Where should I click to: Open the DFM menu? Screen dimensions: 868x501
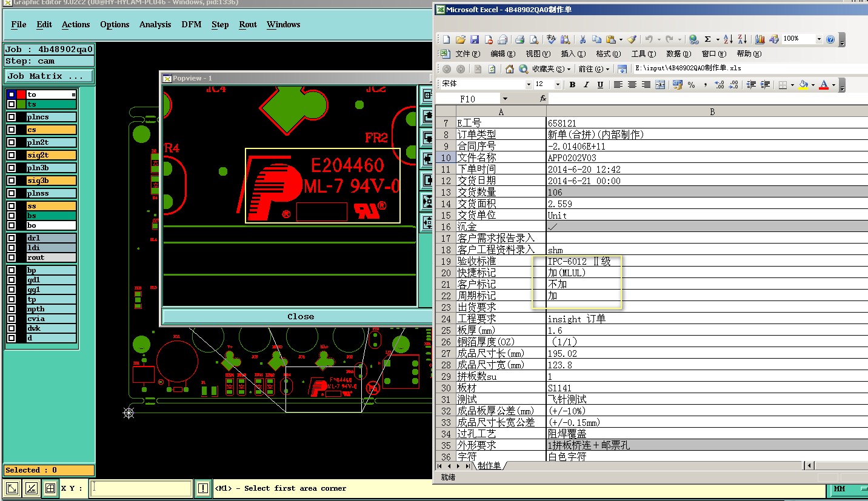point(192,25)
